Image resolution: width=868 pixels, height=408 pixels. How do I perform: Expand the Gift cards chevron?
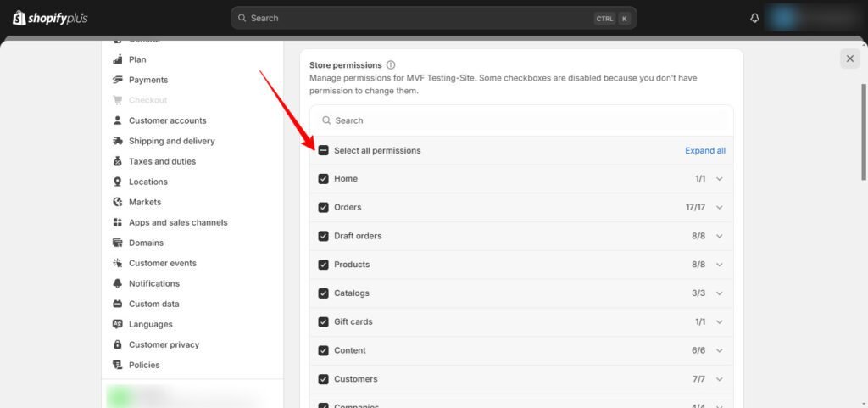720,321
